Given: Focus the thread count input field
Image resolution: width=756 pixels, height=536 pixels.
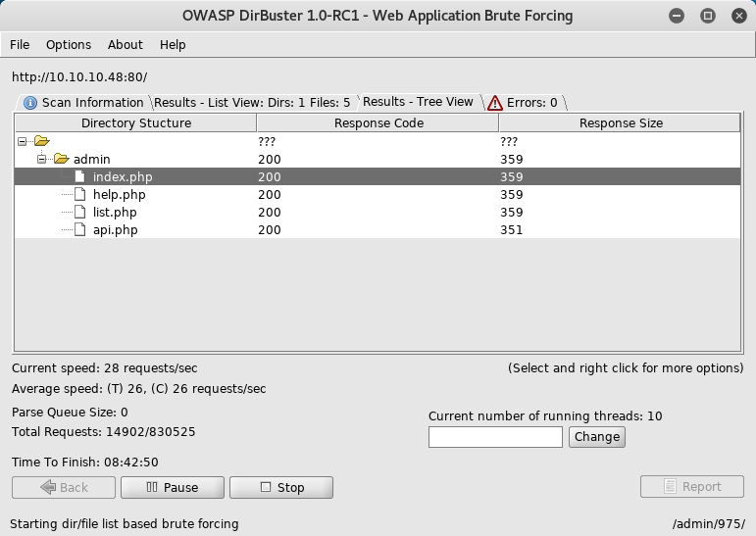Looking at the screenshot, I should click(495, 437).
